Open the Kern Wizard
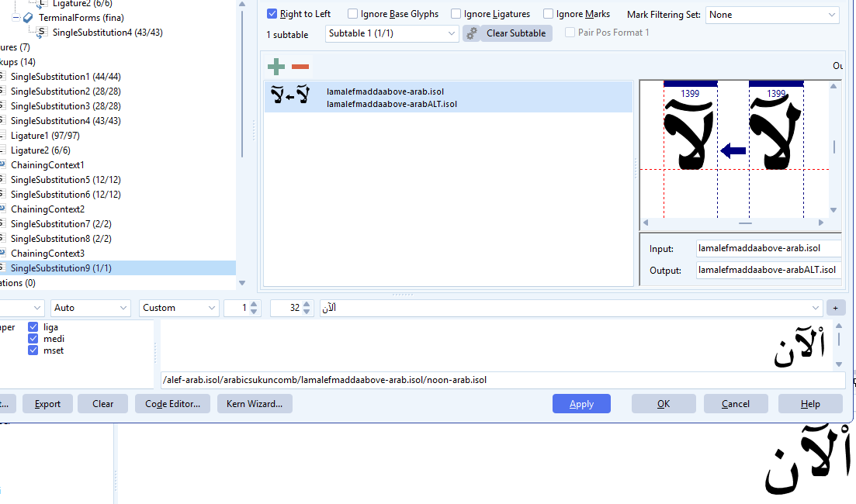This screenshot has height=504, width=856. click(255, 404)
